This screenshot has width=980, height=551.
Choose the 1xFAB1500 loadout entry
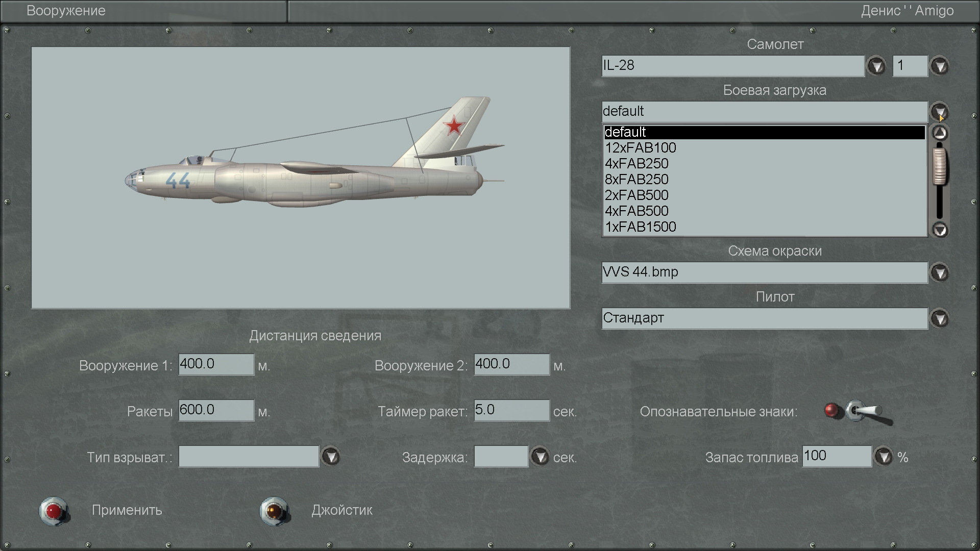click(641, 227)
